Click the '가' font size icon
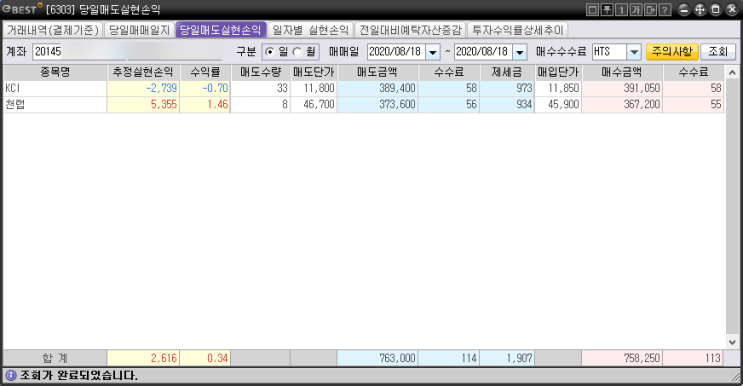743x386 pixels. [x=636, y=9]
